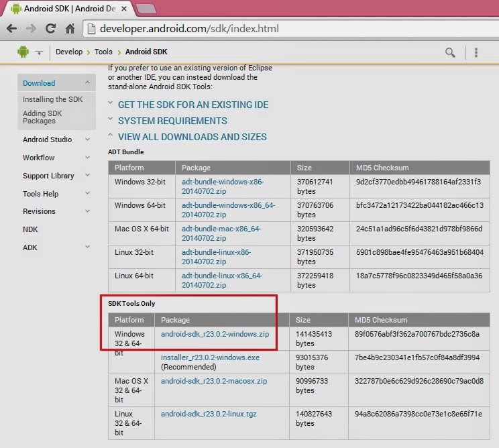Click checksum 9d2cf3770edbb49461788164af2331f3
The image size is (499, 448).
[418, 182]
